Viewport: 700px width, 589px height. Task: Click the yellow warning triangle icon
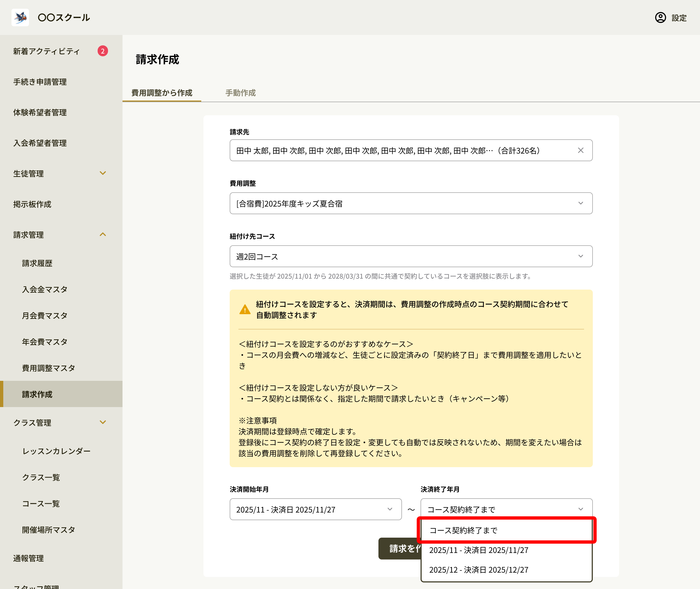point(245,309)
